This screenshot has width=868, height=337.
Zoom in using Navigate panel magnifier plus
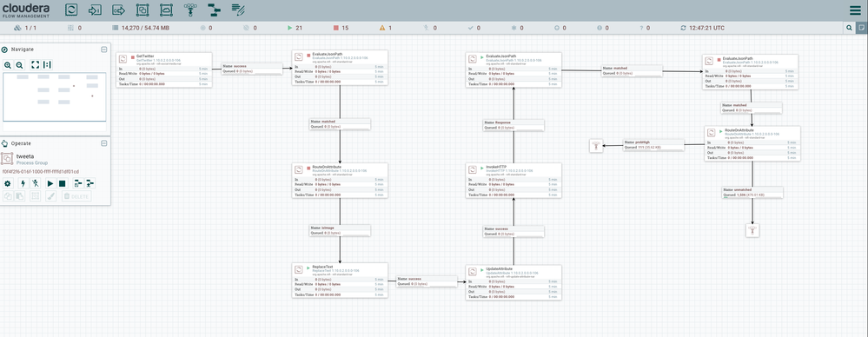point(8,65)
